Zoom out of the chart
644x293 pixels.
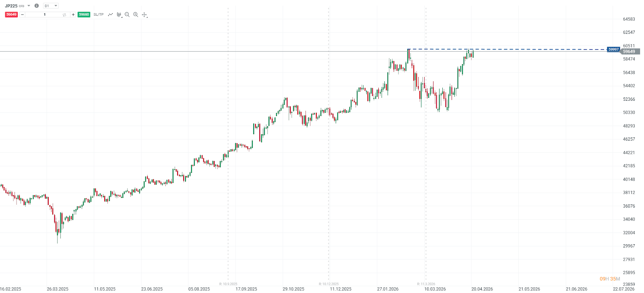click(127, 15)
